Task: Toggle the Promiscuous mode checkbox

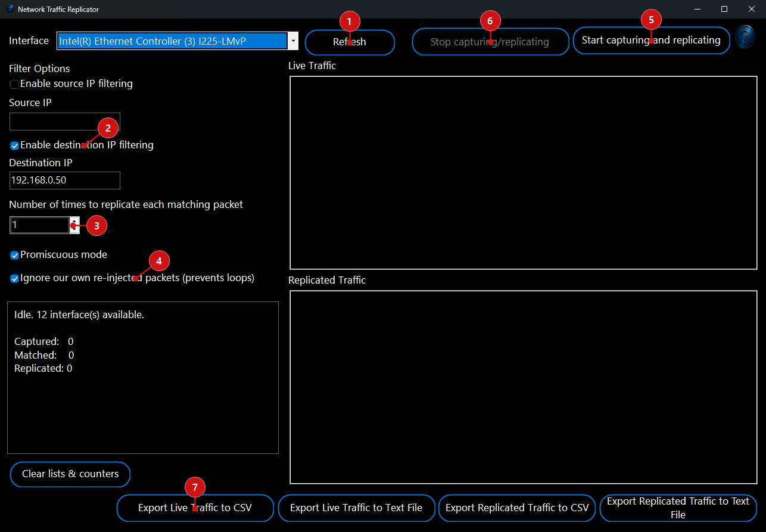Action: [14, 255]
